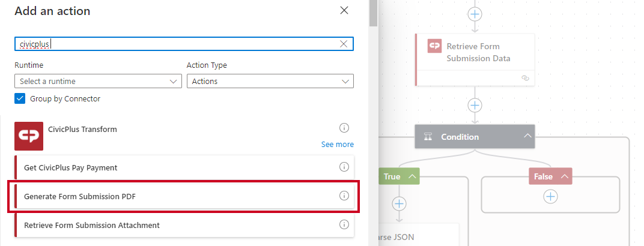Image resolution: width=644 pixels, height=246 pixels.
Task: Open Retrieve Form Submission Data card
Action: [475, 60]
